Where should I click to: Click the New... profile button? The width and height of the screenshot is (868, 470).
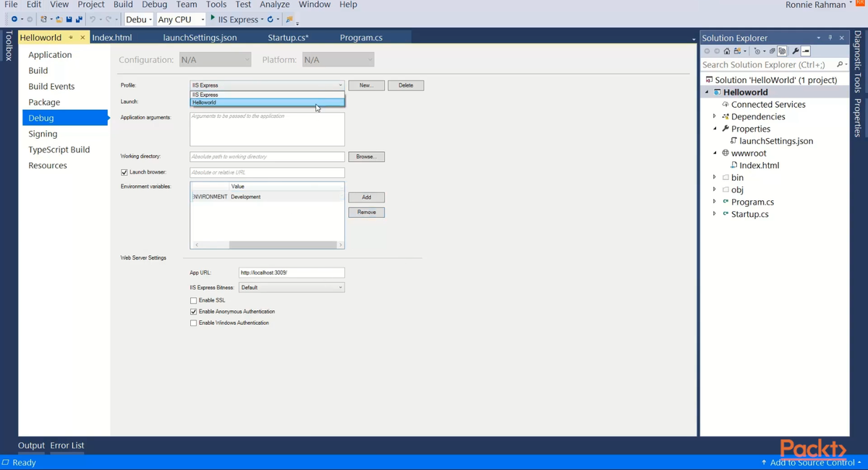[x=366, y=85]
